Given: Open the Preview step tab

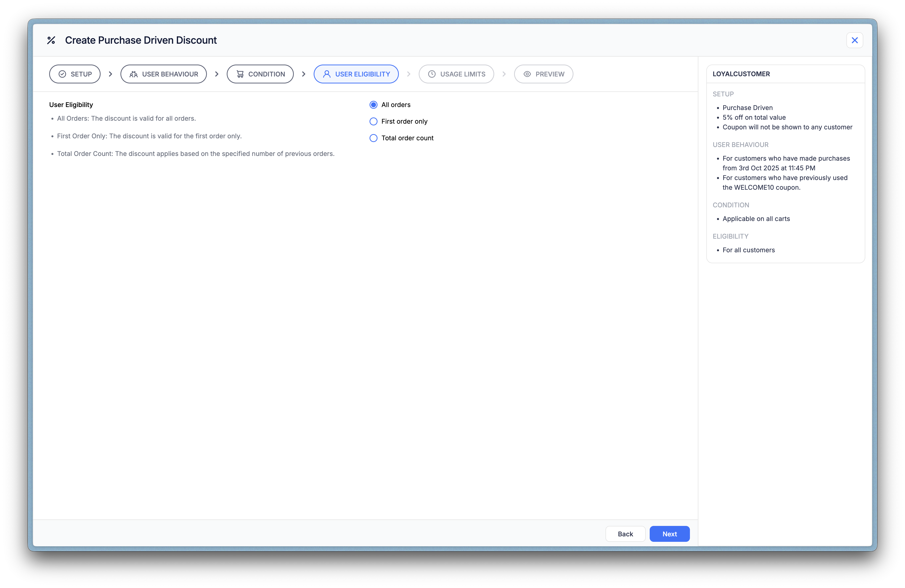Looking at the screenshot, I should tap(543, 74).
